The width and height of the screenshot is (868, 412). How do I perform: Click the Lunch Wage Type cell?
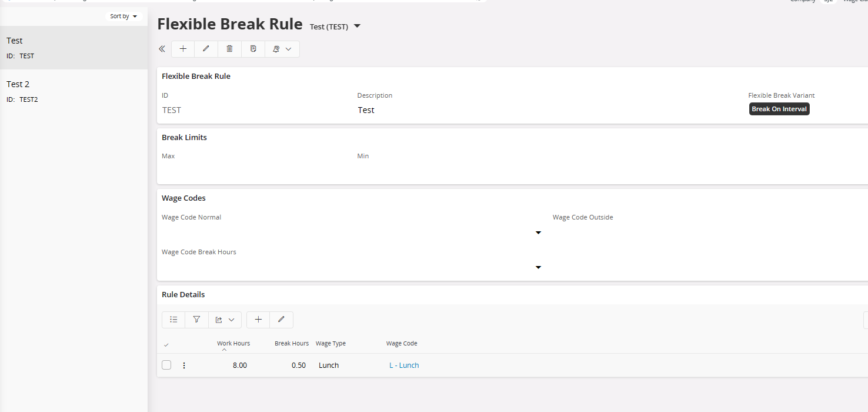[x=329, y=366]
